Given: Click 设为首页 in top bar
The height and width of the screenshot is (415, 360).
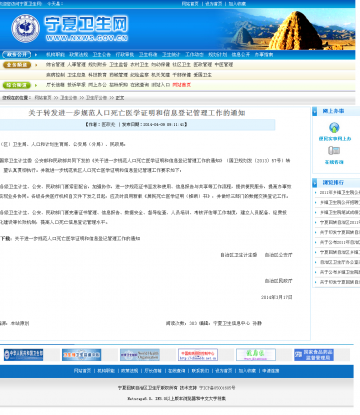Looking at the screenshot, I should coord(214,4).
